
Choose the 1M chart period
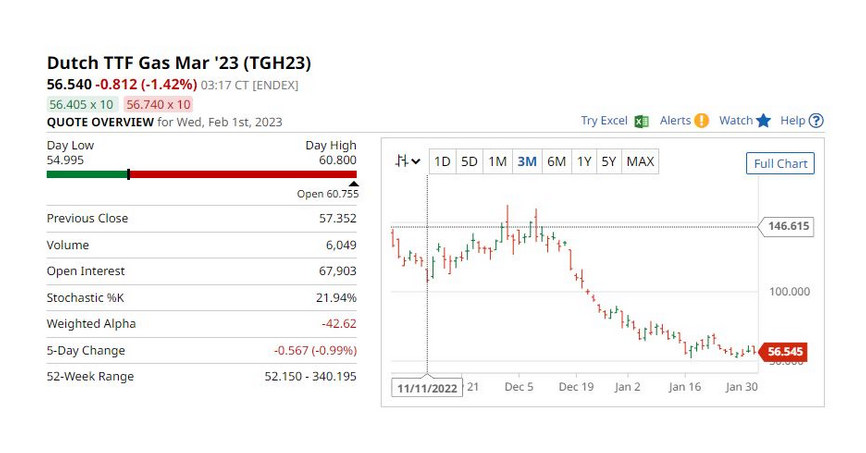pos(497,161)
